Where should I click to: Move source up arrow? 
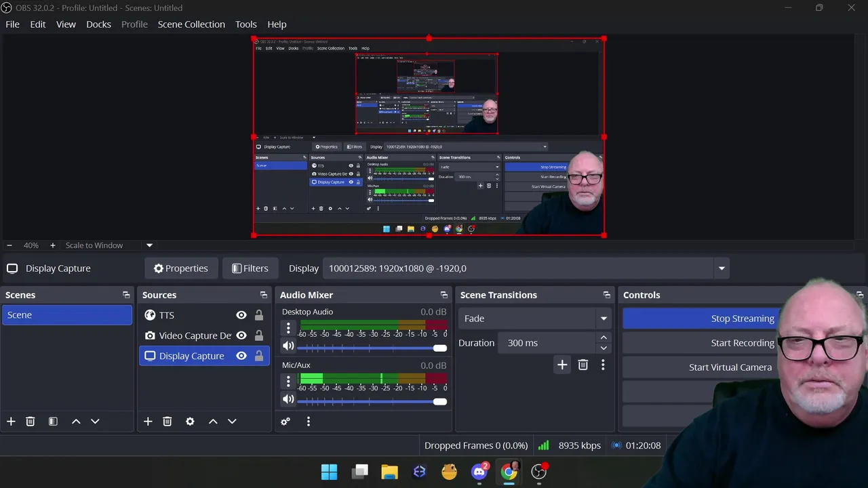[213, 422]
